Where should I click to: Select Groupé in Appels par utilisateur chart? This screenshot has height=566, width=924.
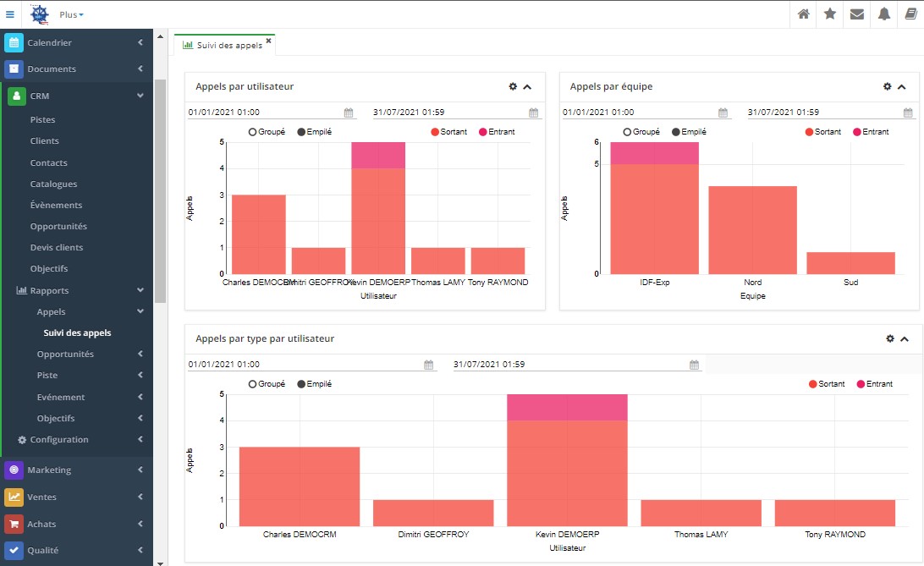267,132
